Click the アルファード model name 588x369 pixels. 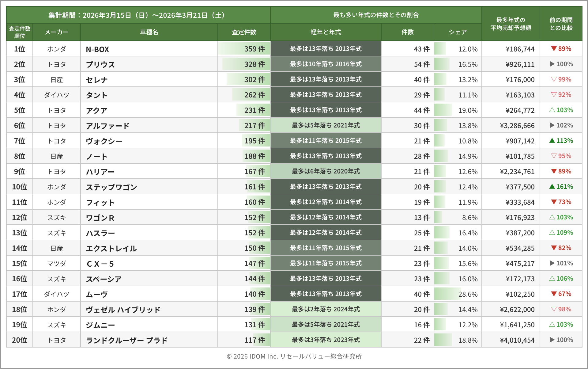pyautogui.click(x=107, y=126)
